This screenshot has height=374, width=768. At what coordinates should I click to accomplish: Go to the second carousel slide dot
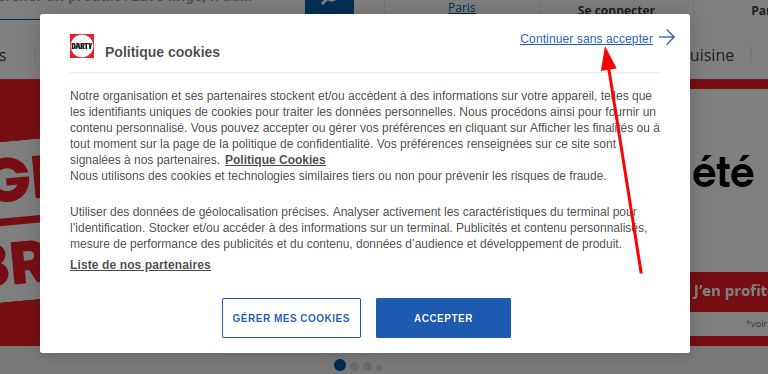(354, 366)
